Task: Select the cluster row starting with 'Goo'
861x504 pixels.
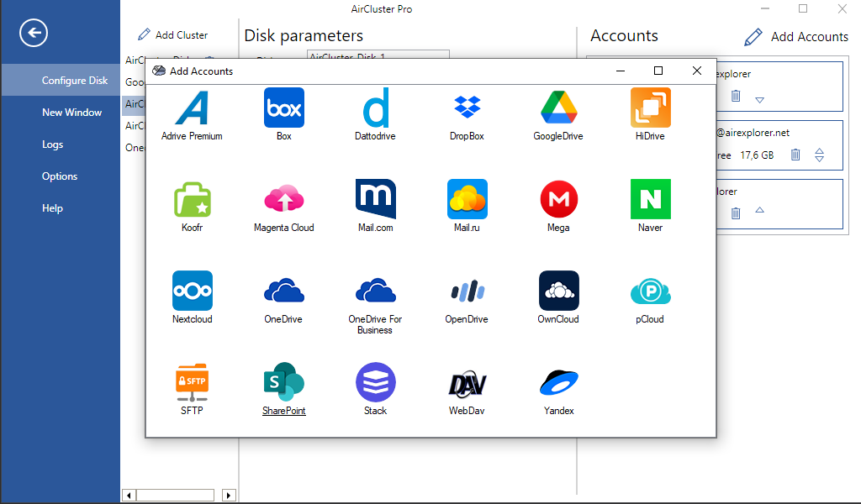Action: click(x=135, y=81)
